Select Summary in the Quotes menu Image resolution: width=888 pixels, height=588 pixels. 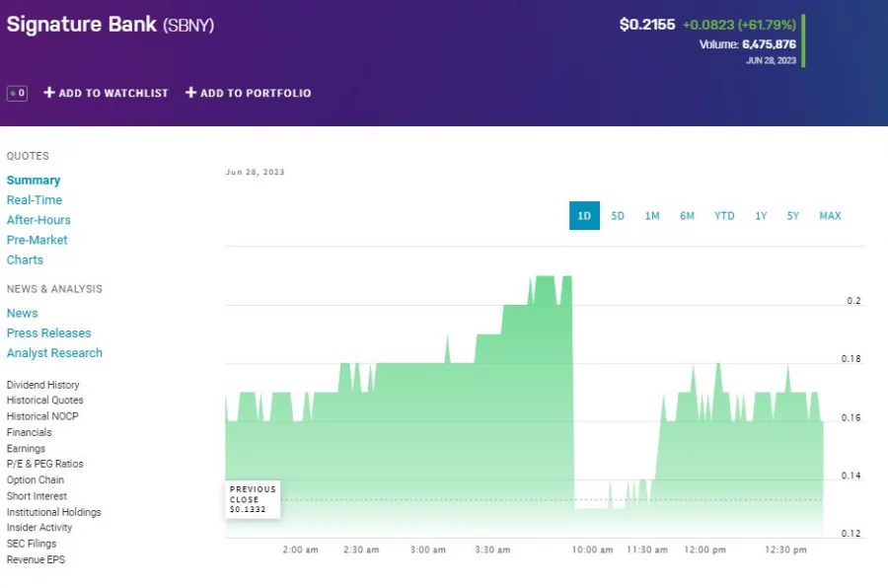(34, 180)
